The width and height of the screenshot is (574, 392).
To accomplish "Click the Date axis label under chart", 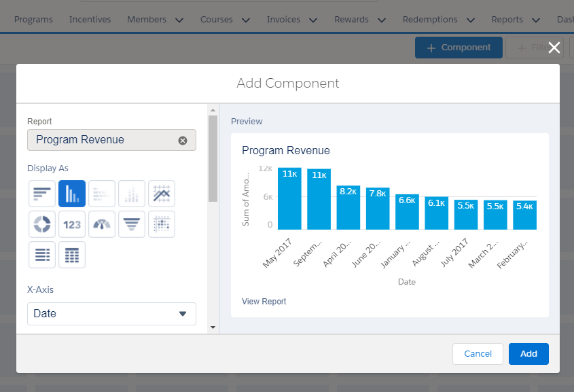I will coord(407,282).
